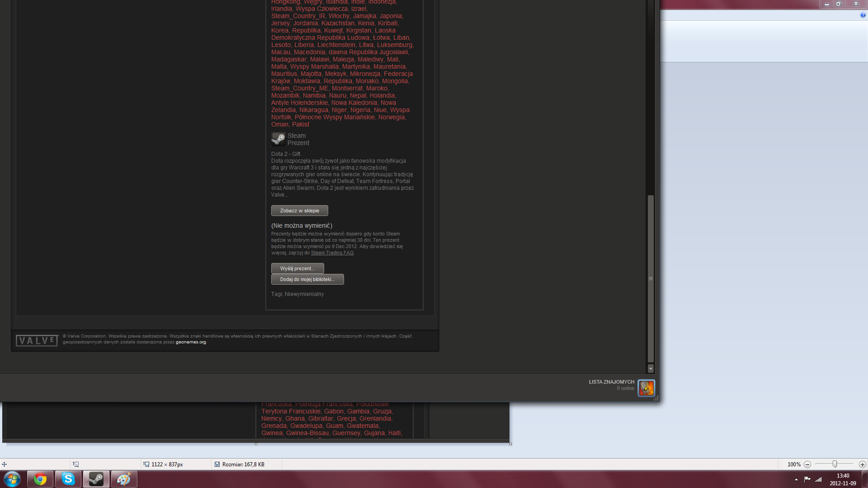Image resolution: width=868 pixels, height=488 pixels.
Task: Open Google Chrome from the taskbar
Action: point(40,479)
